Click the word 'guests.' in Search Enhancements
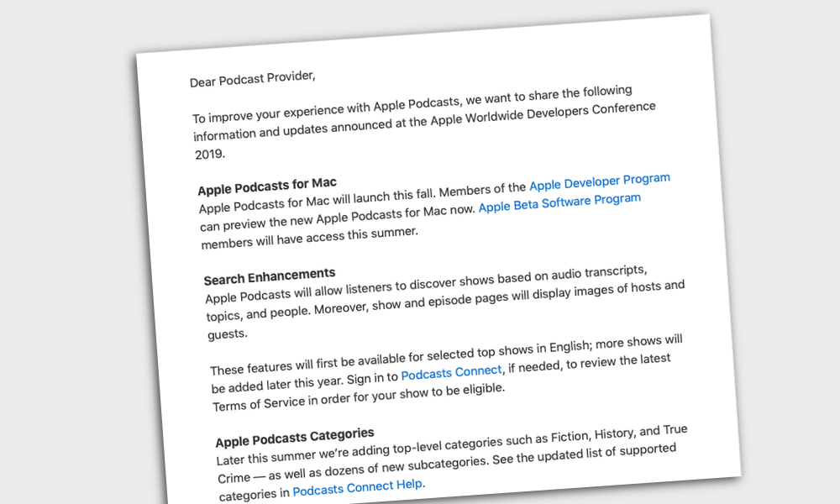The height and width of the screenshot is (504, 840). point(228,334)
